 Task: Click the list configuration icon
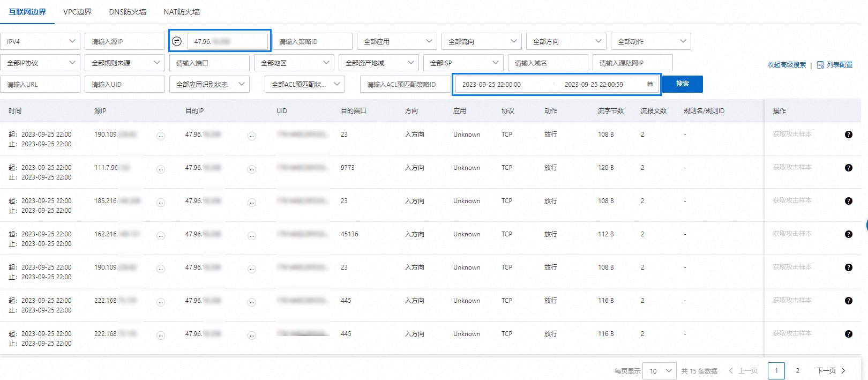click(x=820, y=65)
